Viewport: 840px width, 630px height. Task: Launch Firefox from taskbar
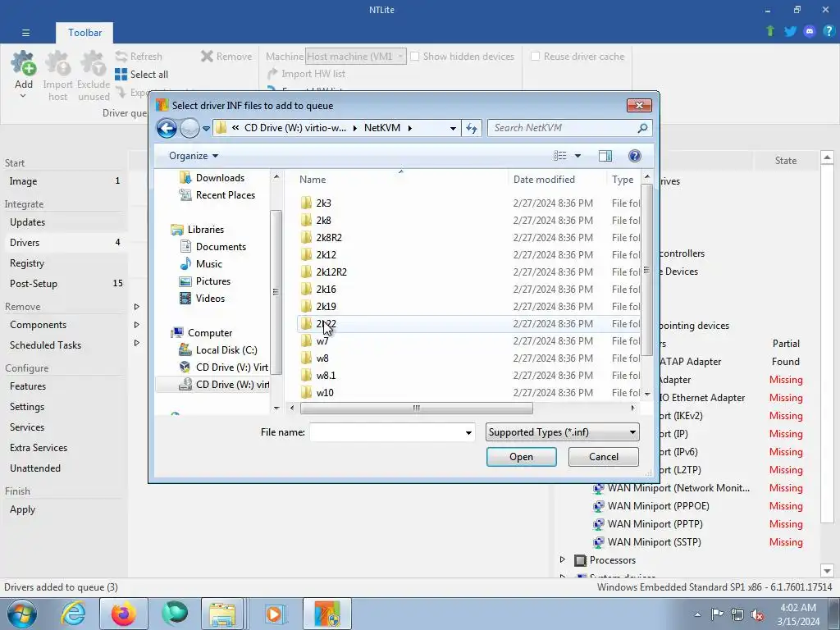(x=123, y=614)
